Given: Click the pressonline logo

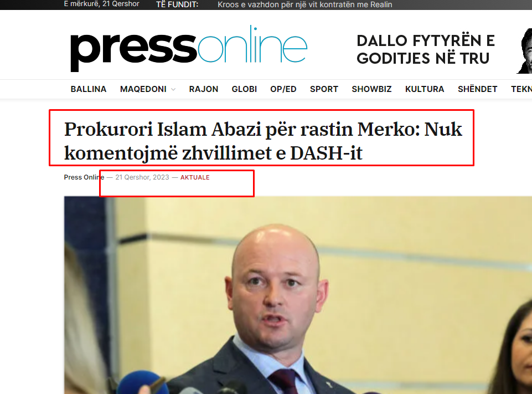Looking at the screenshot, I should 189,48.
